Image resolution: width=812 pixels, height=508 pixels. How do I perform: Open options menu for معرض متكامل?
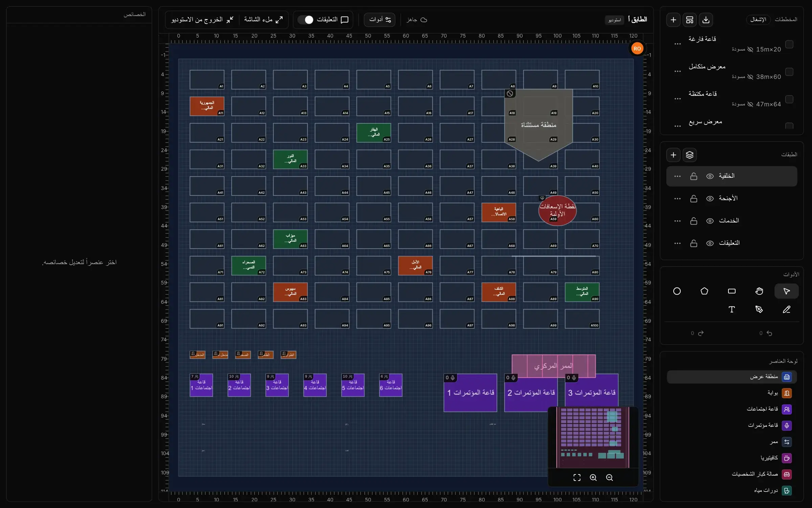click(x=677, y=71)
